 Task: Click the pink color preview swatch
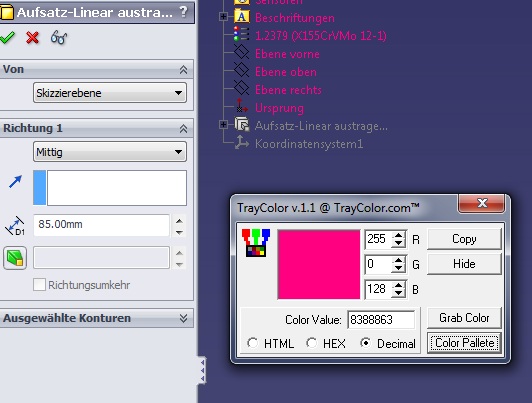click(x=319, y=265)
